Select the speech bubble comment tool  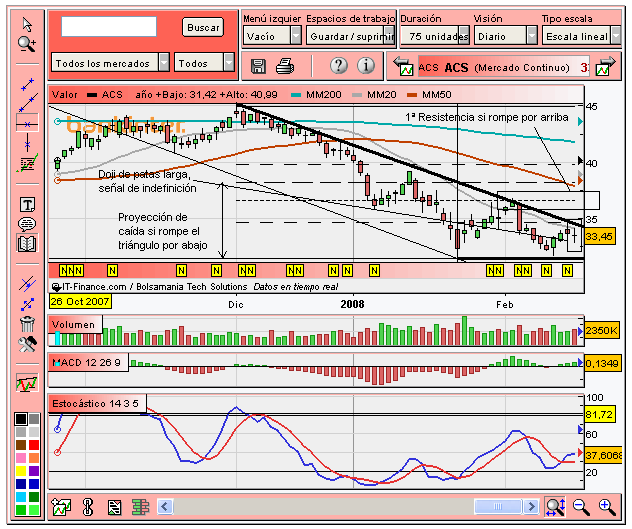(27, 224)
